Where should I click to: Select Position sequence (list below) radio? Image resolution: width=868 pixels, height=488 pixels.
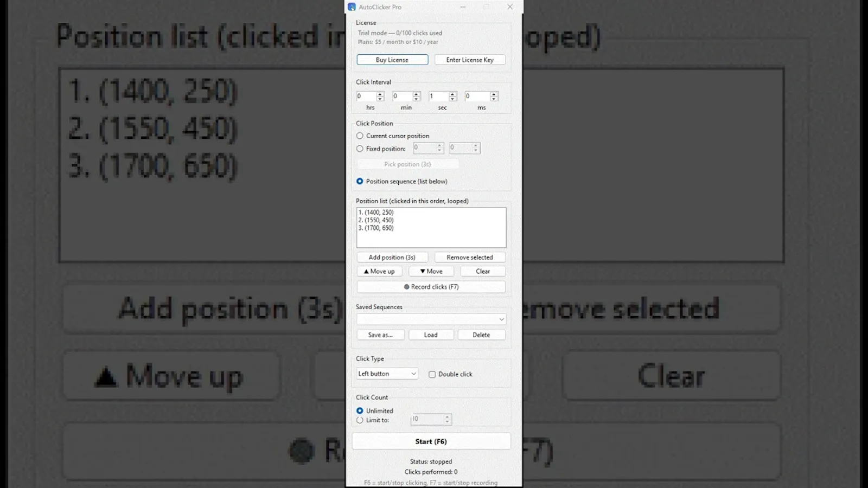click(360, 181)
